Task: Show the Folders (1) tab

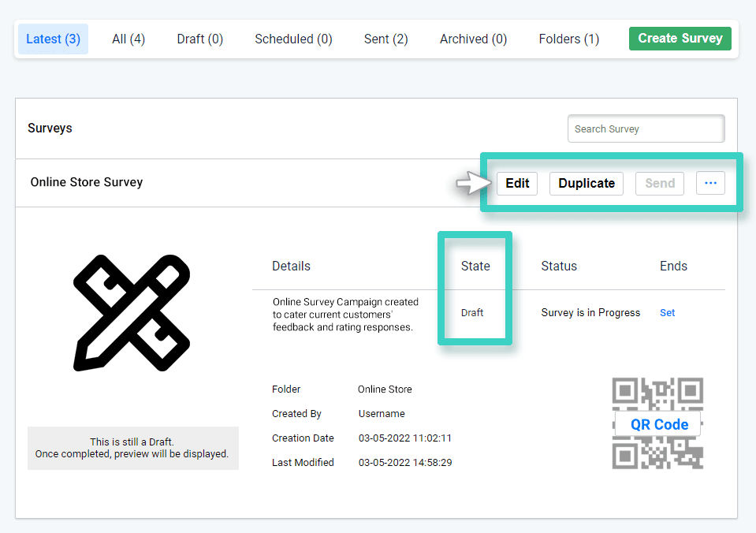Action: (568, 39)
